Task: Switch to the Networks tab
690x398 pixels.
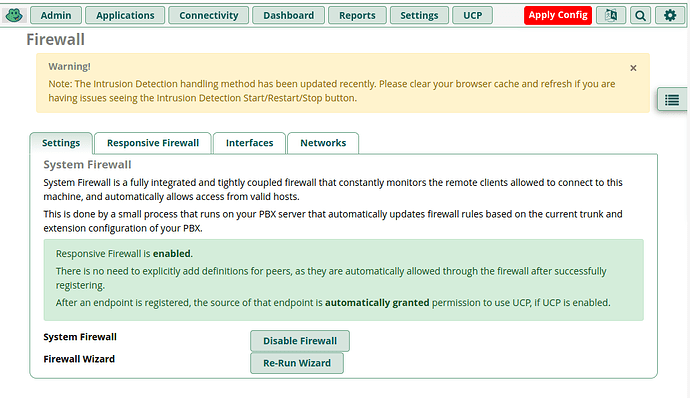Action: (323, 143)
